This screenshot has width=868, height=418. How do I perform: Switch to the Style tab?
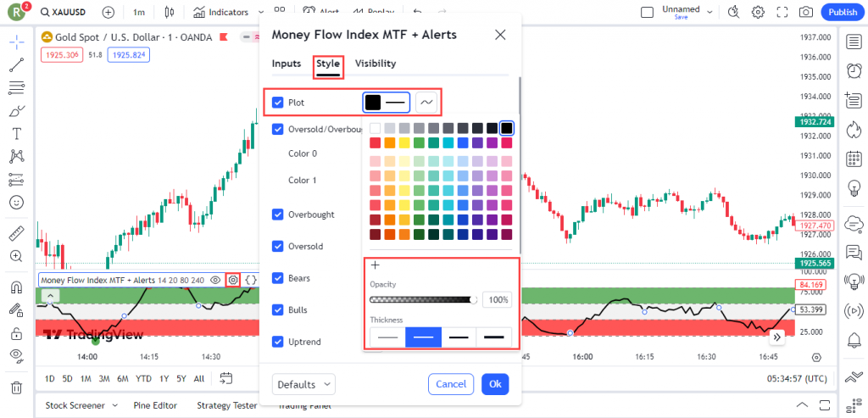[328, 64]
